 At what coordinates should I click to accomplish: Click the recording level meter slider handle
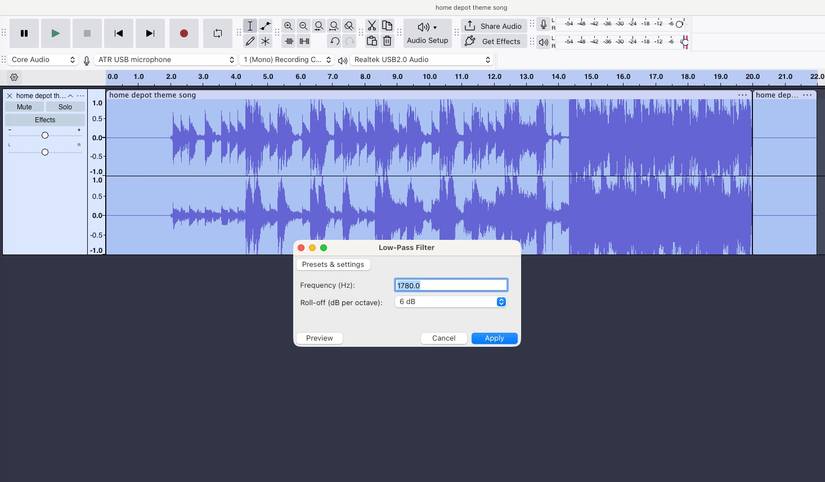click(680, 24)
